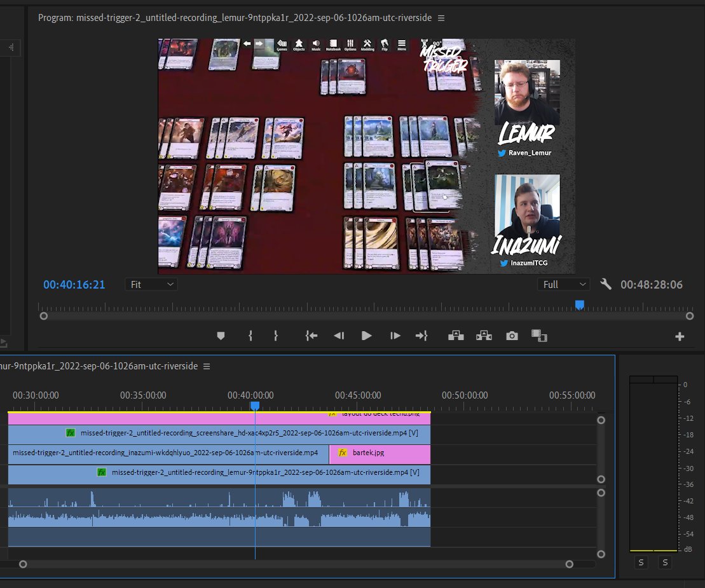The height and width of the screenshot is (588, 705).
Task: Click the Mark In button
Action: tap(250, 336)
